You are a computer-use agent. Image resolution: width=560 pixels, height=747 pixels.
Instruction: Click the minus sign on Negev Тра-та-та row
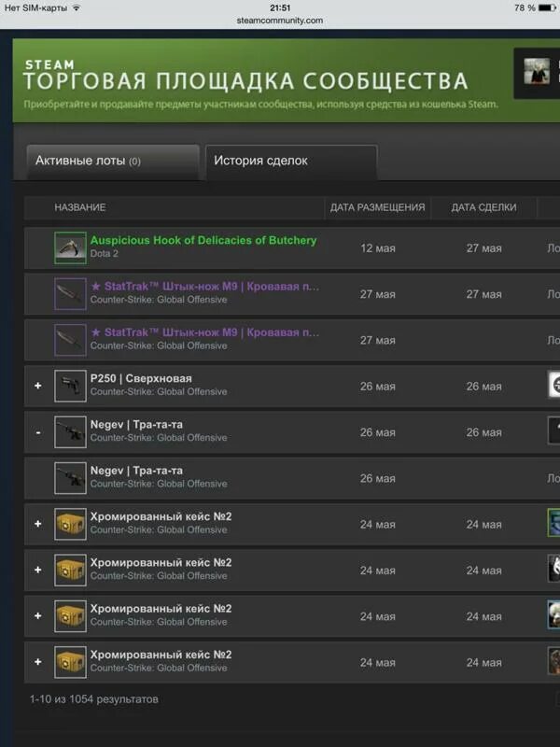coord(38,432)
